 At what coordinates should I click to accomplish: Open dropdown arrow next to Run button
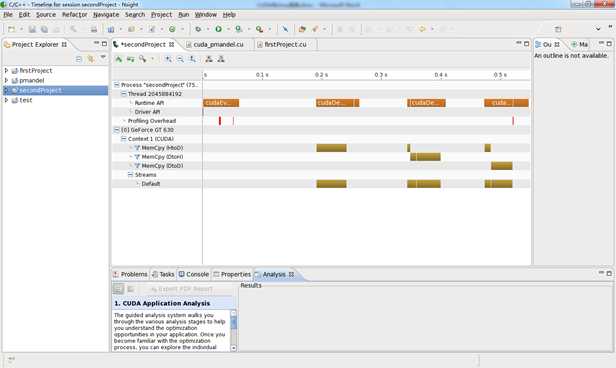(x=228, y=29)
